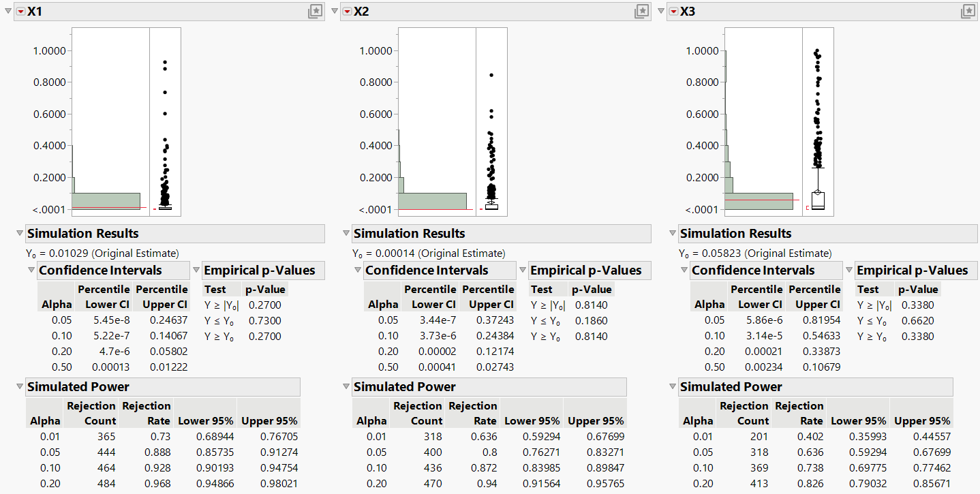The height and width of the screenshot is (494, 980).
Task: Click the 0.8140 p-Value in X2 Empirical p-Values
Action: pyautogui.click(x=592, y=305)
